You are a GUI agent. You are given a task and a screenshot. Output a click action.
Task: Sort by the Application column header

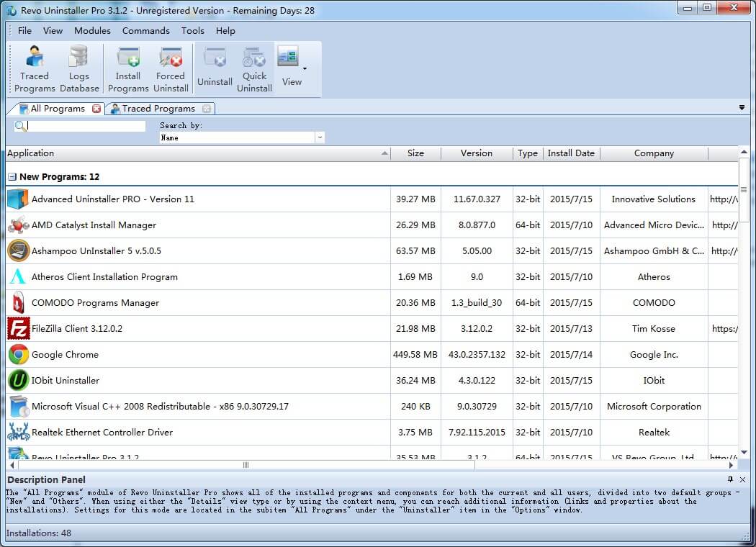pyautogui.click(x=198, y=153)
